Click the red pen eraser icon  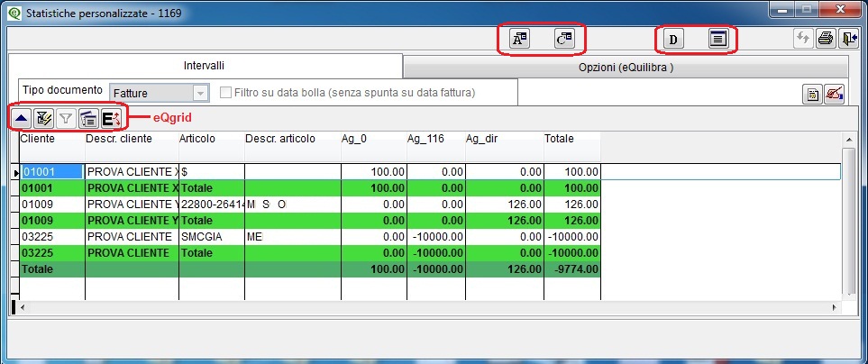pos(834,93)
